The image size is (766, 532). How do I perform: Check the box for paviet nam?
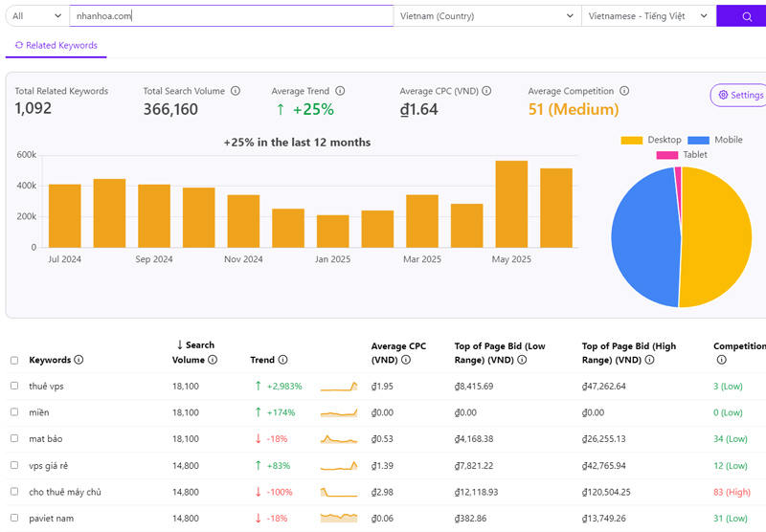[14, 518]
